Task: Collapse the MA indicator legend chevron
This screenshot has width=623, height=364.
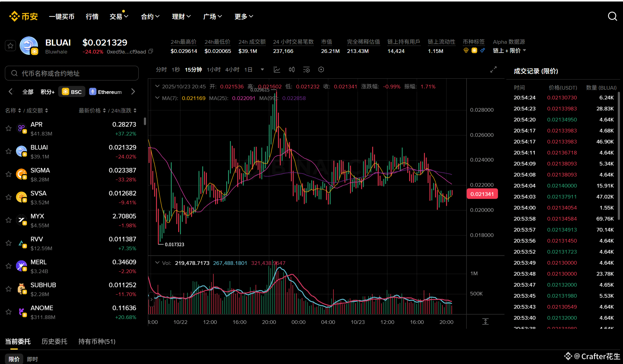Action: click(157, 98)
